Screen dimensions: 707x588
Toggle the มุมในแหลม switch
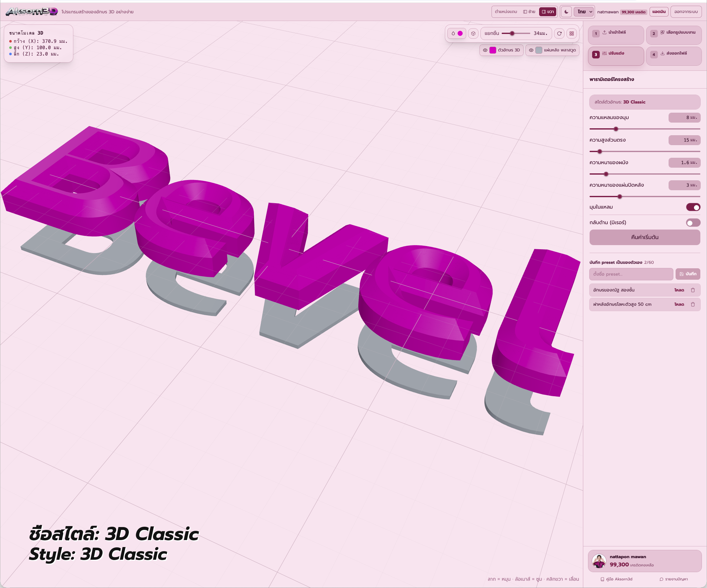[x=693, y=207]
